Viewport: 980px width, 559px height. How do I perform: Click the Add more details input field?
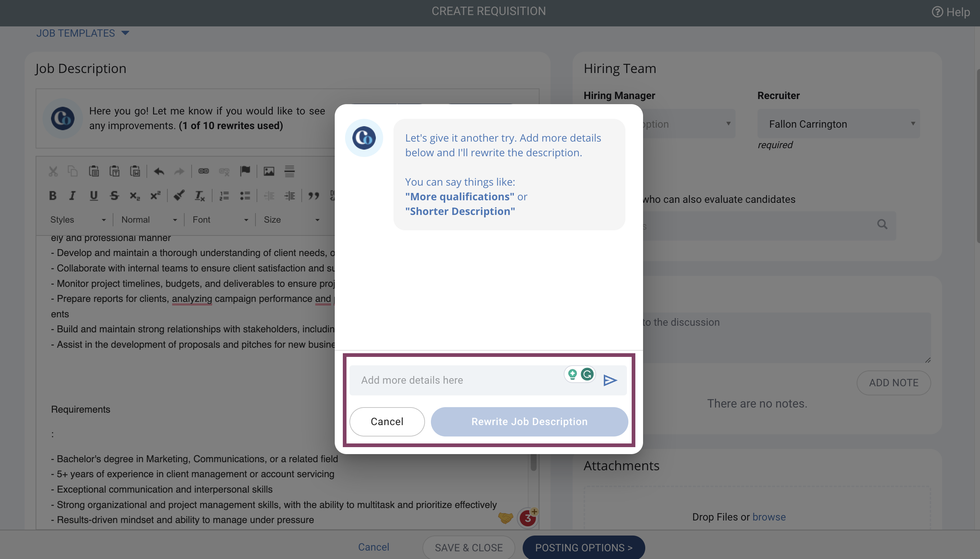point(457,380)
